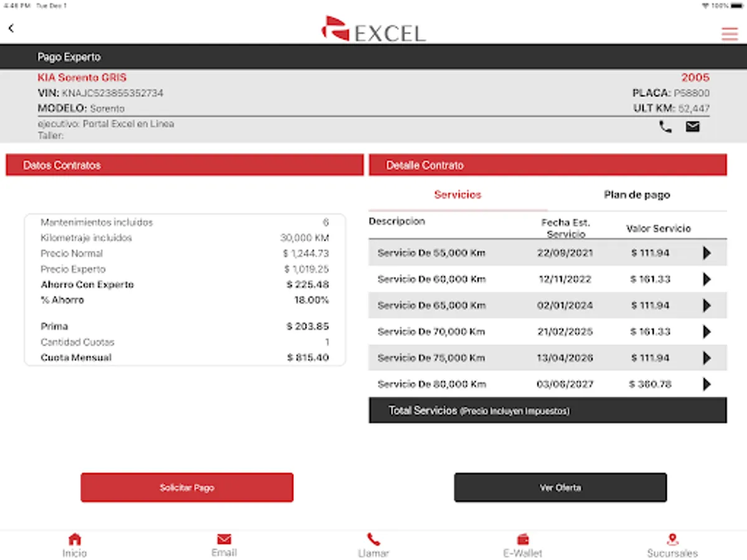
Task: Select the Prima amount $ 203.85
Action: [308, 327]
